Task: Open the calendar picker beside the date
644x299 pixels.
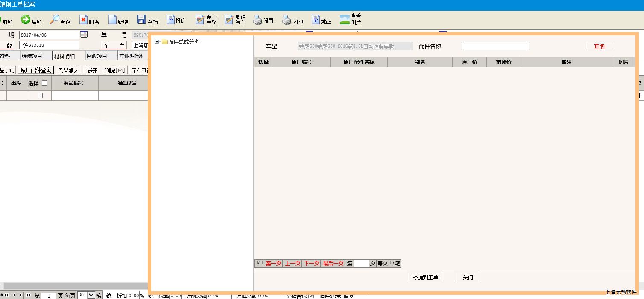Action: click(84, 35)
